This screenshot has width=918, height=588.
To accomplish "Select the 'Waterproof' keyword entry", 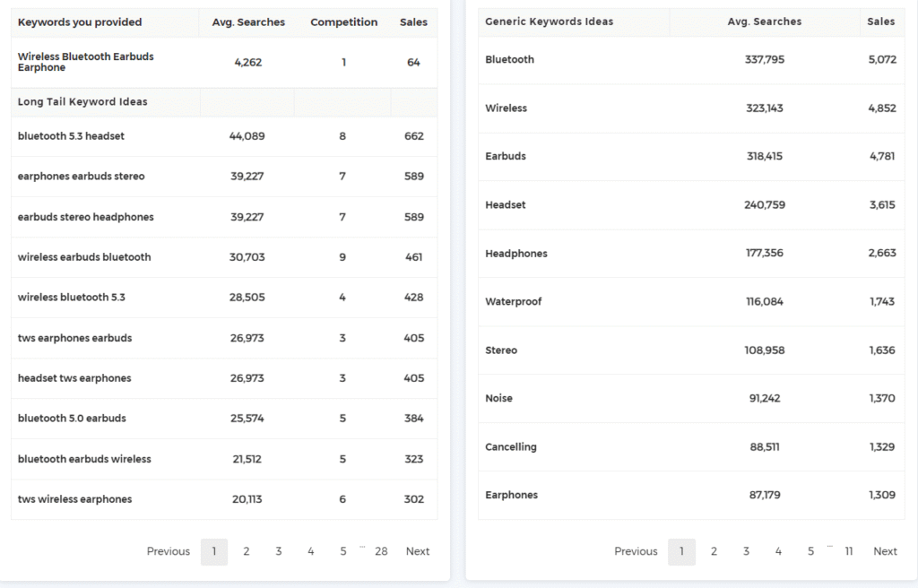I will [x=515, y=302].
